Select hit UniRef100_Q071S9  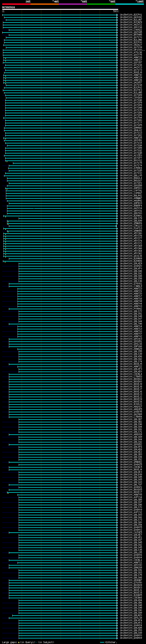[131, 47]
